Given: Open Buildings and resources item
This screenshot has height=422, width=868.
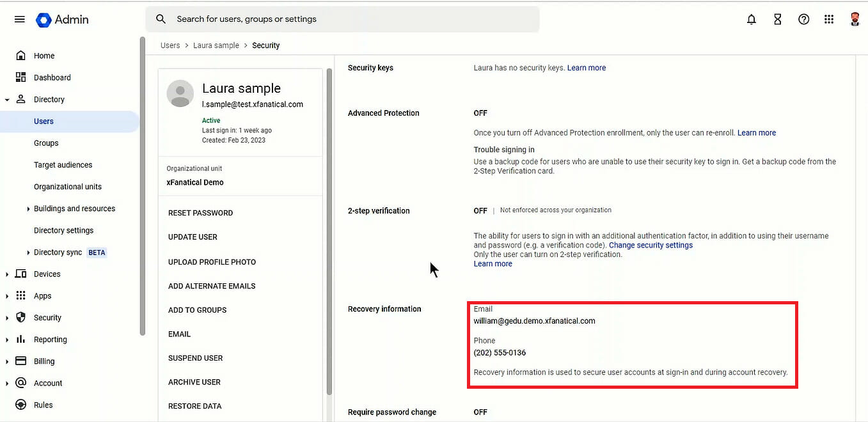Looking at the screenshot, I should [74, 208].
